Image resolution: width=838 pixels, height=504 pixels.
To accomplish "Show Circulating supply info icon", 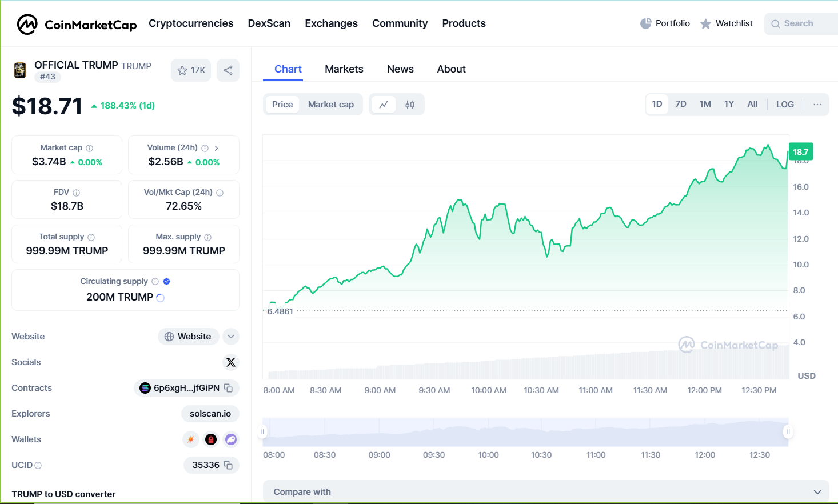I will pyautogui.click(x=155, y=282).
